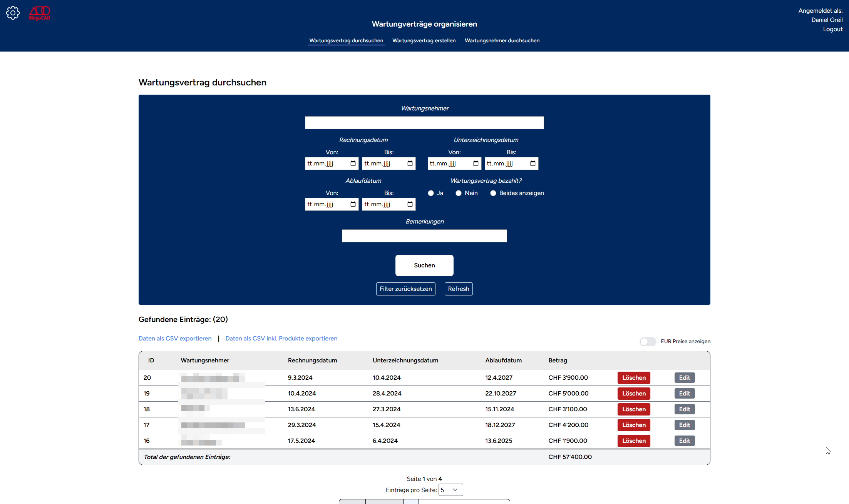849x504 pixels.
Task: Open calendar picker for Ablaufdatum Bis
Action: [x=410, y=204]
